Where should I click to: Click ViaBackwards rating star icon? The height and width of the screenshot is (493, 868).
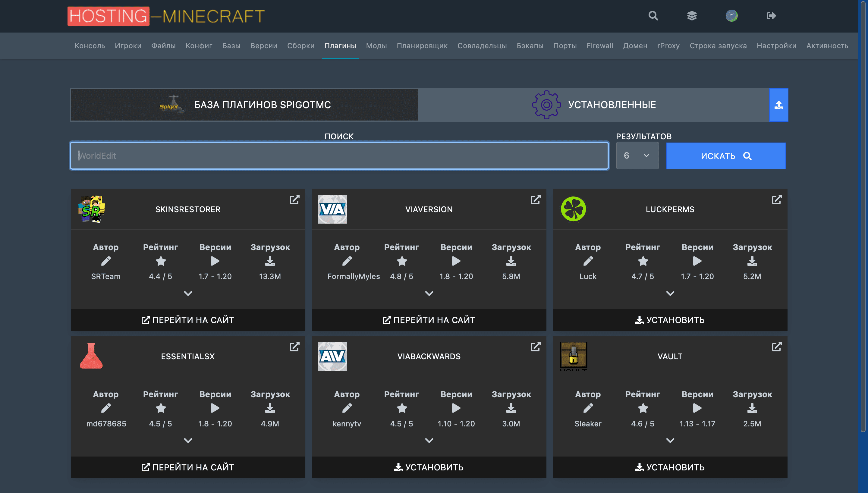tap(402, 409)
